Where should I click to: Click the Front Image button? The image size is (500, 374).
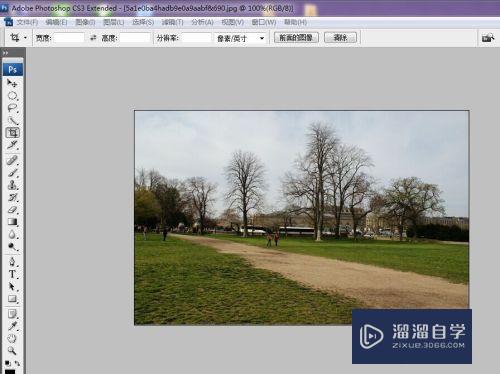(x=296, y=38)
